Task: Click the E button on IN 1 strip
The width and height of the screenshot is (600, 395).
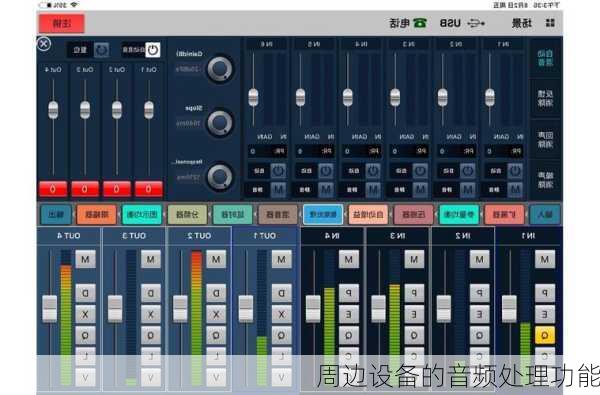Action: (545, 315)
